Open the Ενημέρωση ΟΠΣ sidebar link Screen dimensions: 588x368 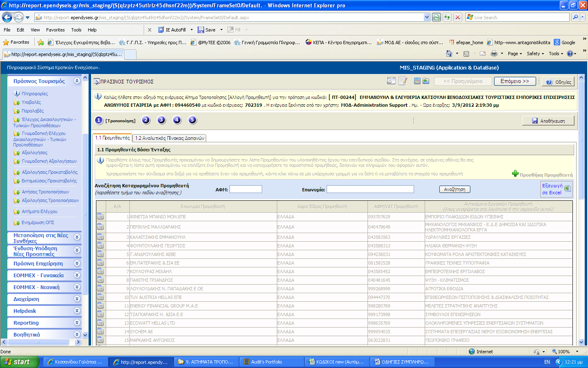click(38, 222)
